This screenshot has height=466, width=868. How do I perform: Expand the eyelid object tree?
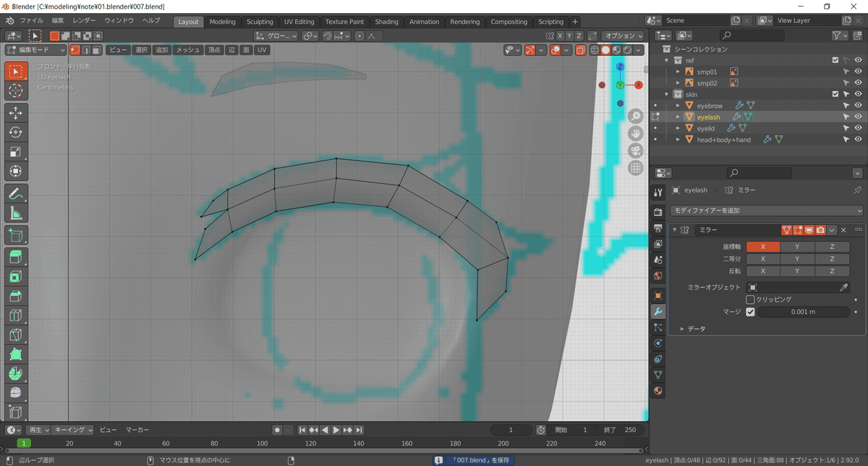tap(678, 128)
